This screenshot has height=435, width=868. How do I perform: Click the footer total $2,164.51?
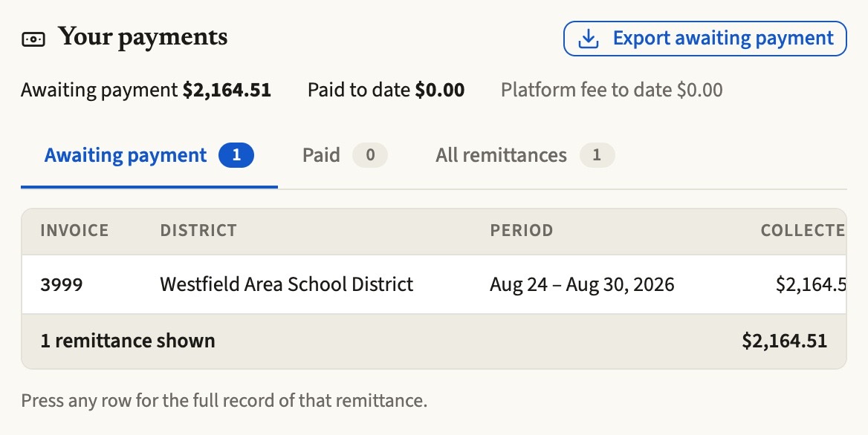point(785,341)
